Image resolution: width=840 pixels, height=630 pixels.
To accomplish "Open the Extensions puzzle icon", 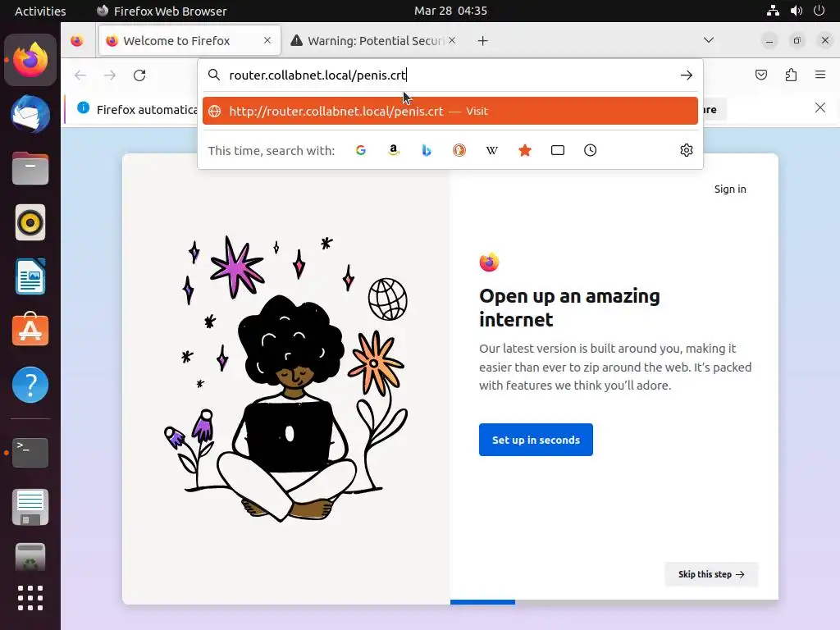I will pyautogui.click(x=791, y=75).
